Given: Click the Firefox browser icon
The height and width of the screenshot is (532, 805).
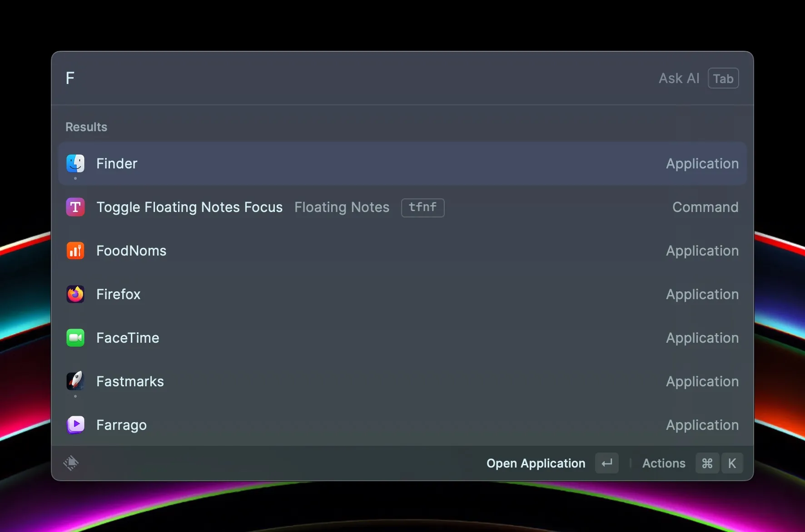Looking at the screenshot, I should [x=75, y=295].
